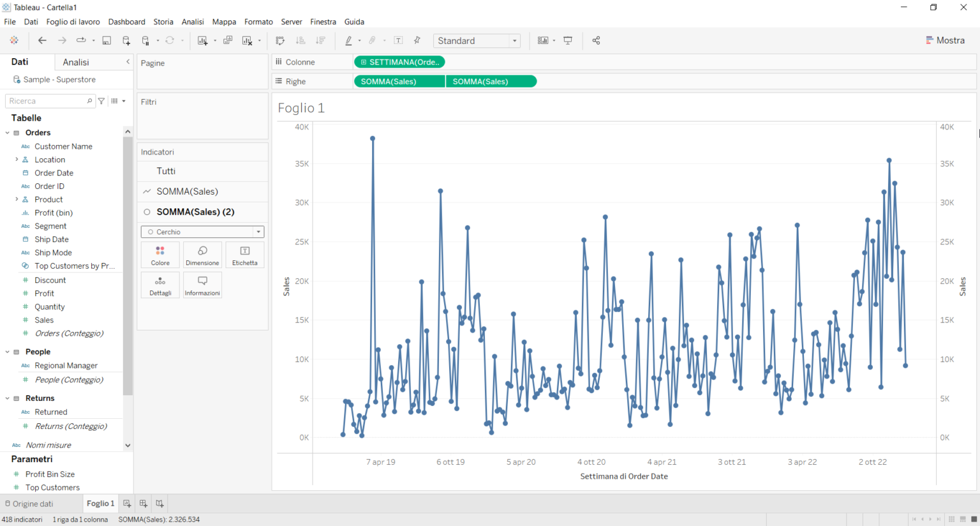Click the green SOMMA(Sales) pill on Righe
Viewport: 980px width, 526px height.
click(399, 81)
